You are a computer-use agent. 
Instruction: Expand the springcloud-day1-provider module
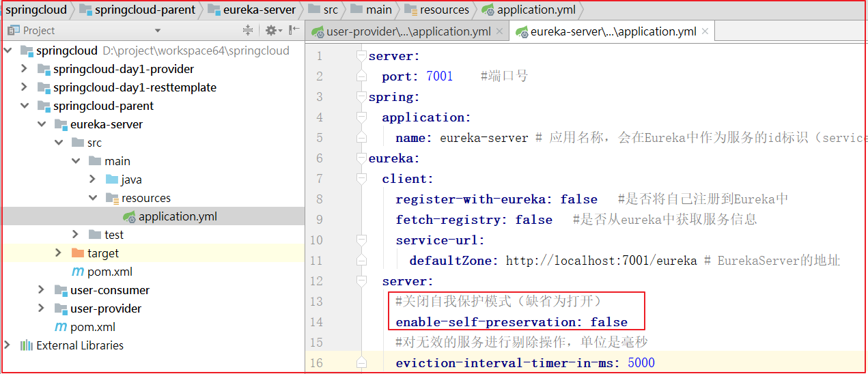point(24,69)
